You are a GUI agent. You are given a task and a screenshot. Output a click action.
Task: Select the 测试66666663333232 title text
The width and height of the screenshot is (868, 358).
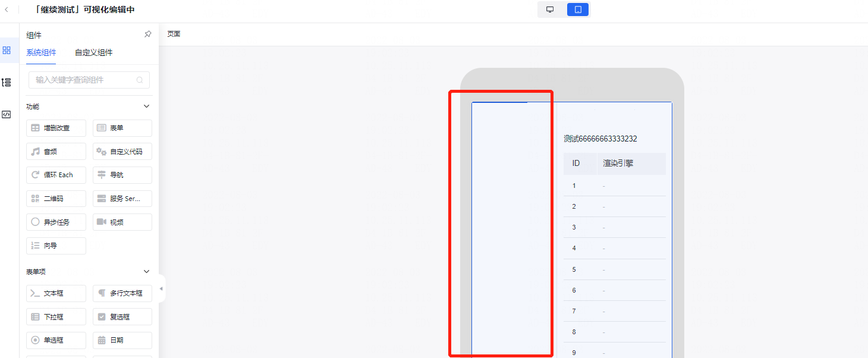coord(600,139)
